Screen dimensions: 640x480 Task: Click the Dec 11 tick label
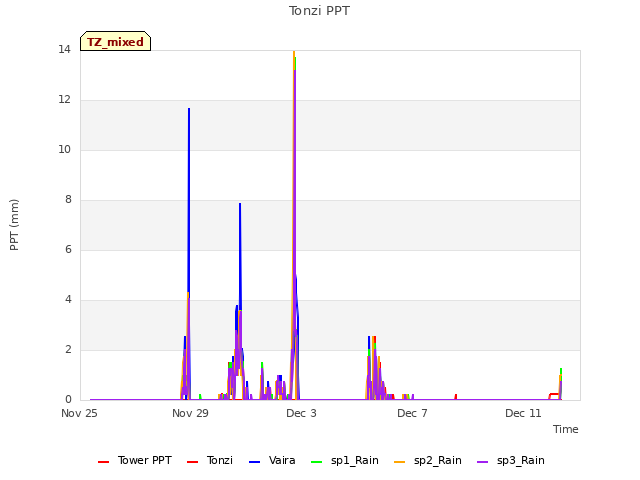523,413
